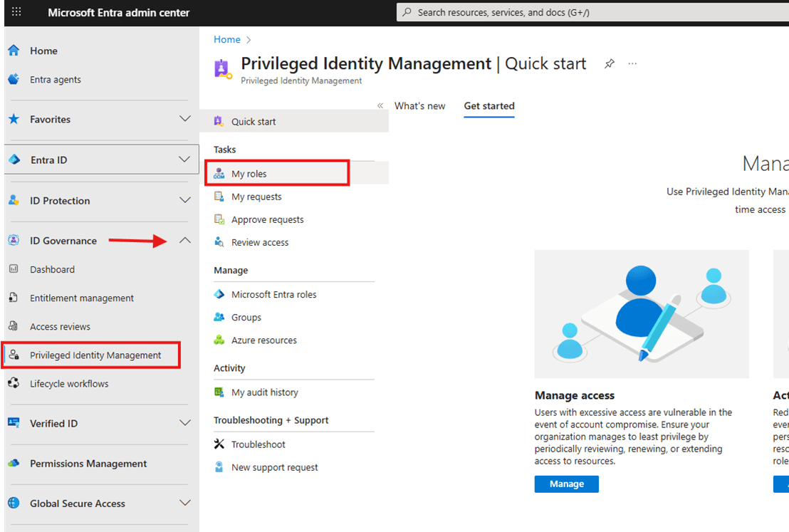Click Microsoft Entra admin center title
Screen dimensions: 789x532
click(x=119, y=13)
